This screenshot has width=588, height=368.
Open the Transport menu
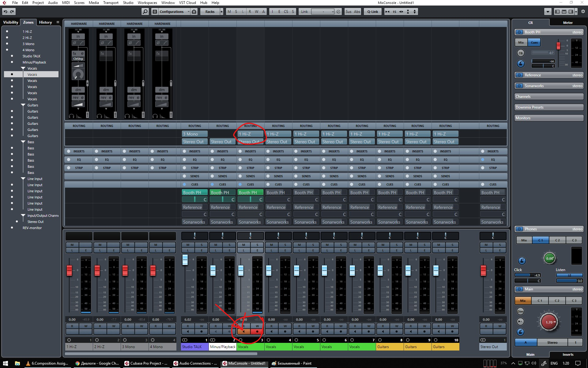[111, 3]
